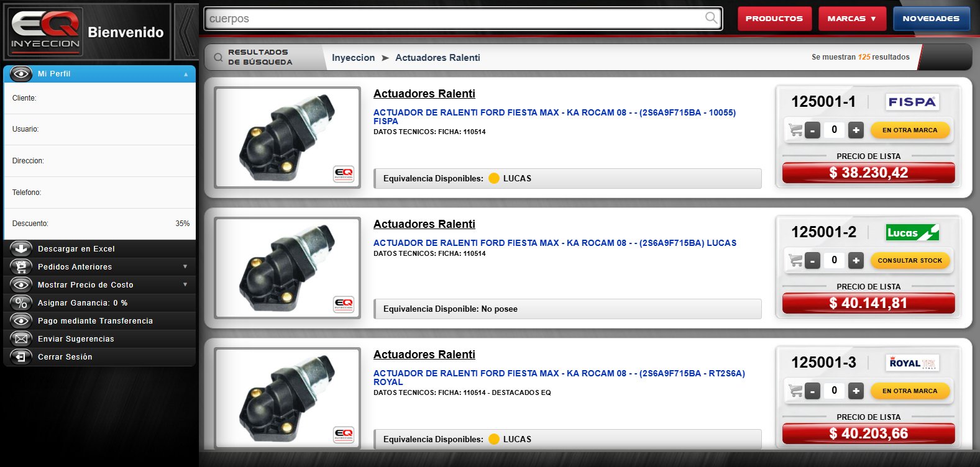Toggle Pago mediante Transferencia eye icon

tap(21, 320)
